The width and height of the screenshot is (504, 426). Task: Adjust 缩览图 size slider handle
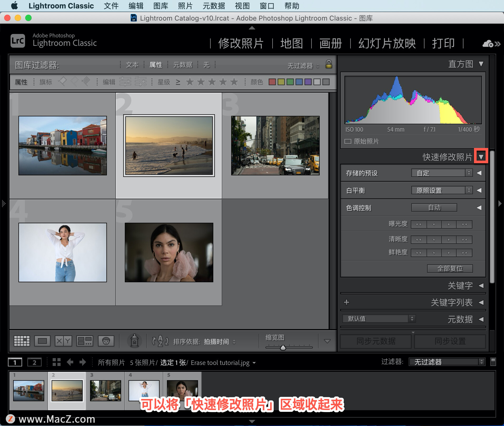pos(283,348)
